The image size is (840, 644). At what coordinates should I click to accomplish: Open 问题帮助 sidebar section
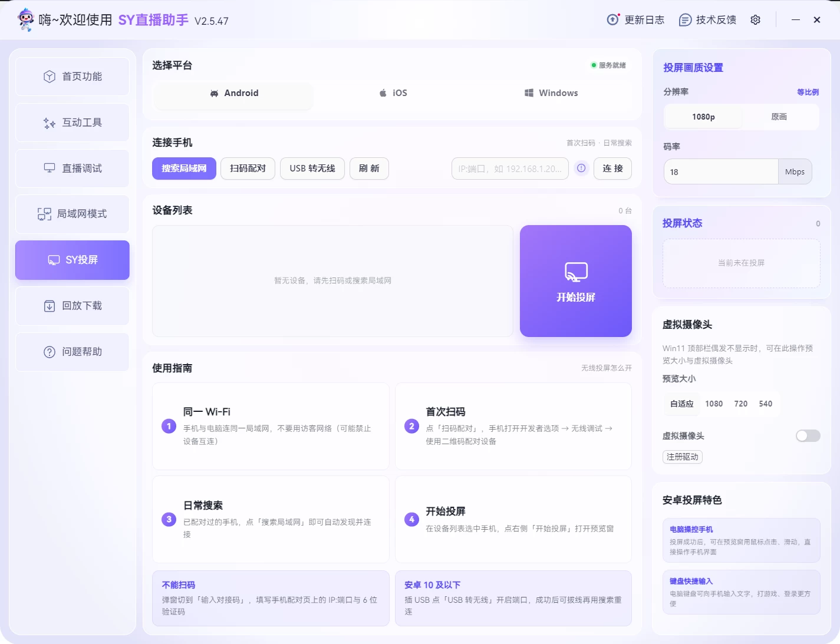coord(73,352)
